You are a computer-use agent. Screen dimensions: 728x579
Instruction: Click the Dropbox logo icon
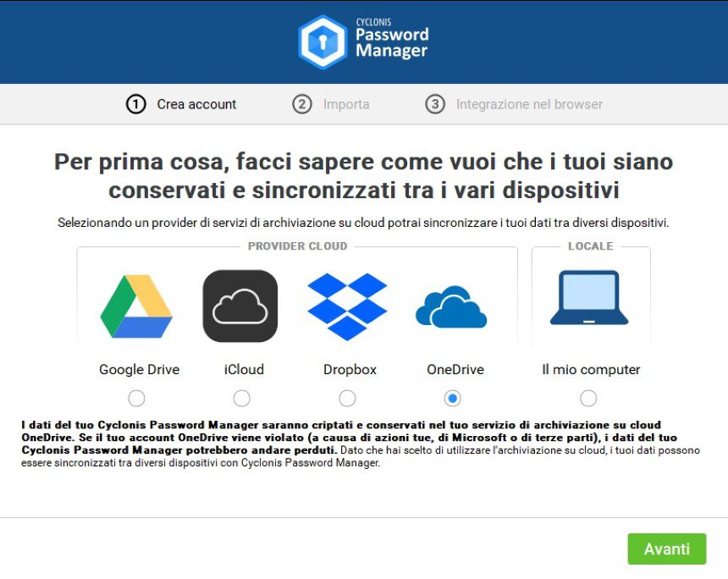[x=347, y=306]
